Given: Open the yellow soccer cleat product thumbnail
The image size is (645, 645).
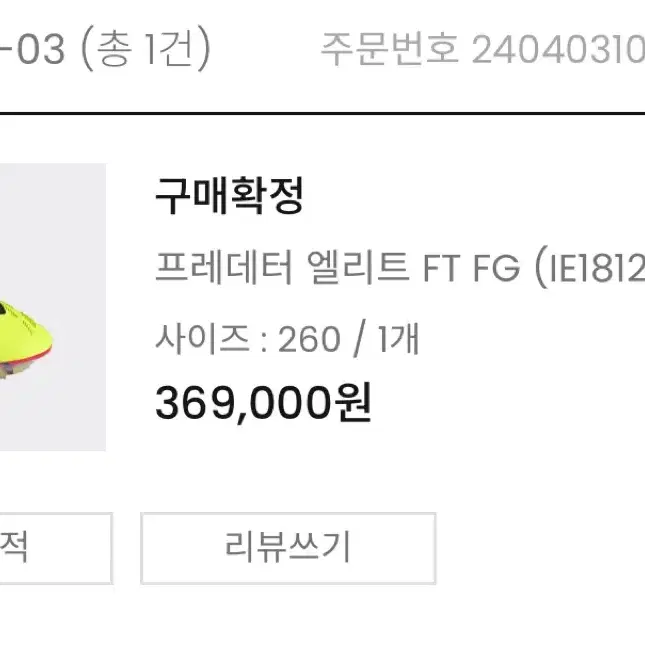Looking at the screenshot, I should click(x=53, y=307).
